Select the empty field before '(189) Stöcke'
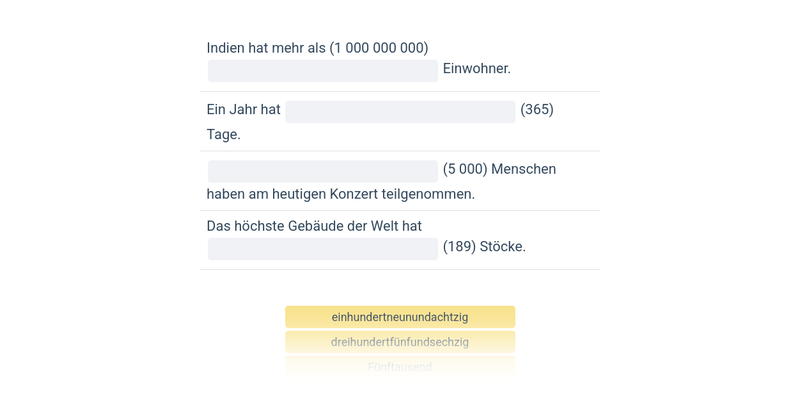Screen dimensions: 800x400 point(322,248)
